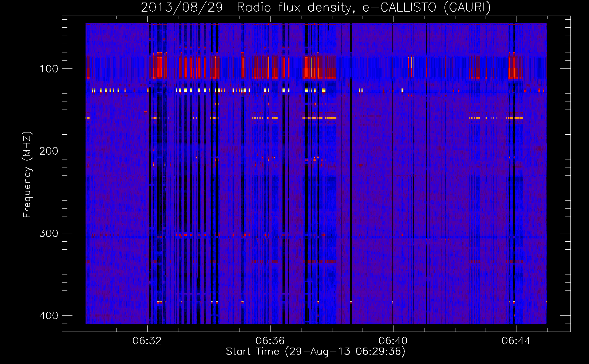Click the 200 frequency tick label
This screenshot has width=589, height=364.
(x=49, y=151)
